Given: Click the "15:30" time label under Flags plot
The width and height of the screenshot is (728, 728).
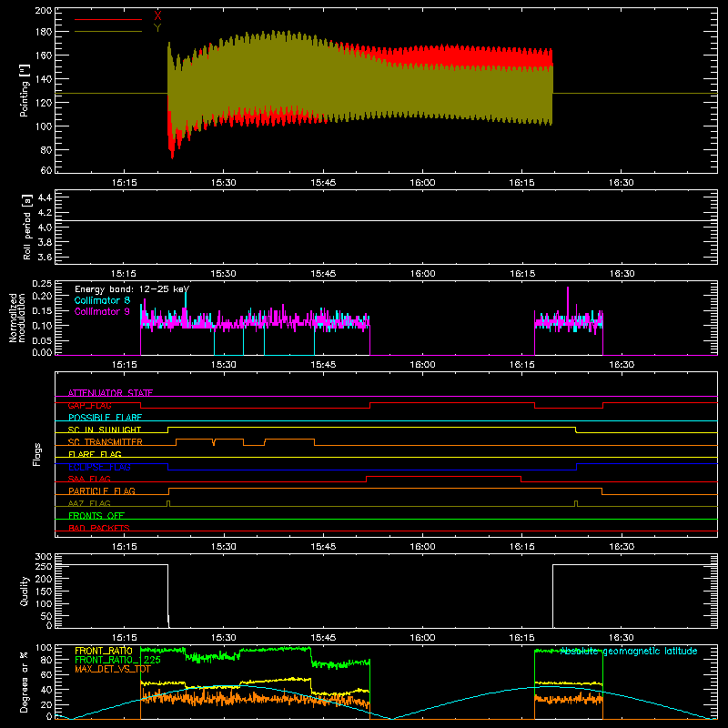Looking at the screenshot, I should 223,547.
